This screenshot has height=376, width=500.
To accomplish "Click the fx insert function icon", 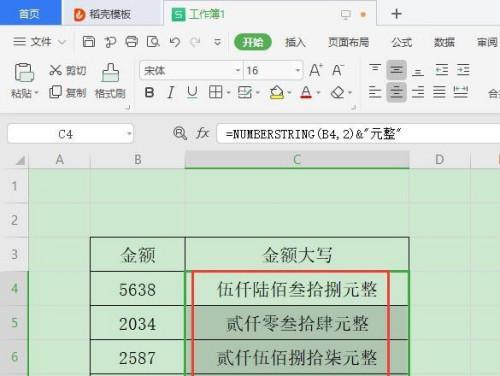I will tap(202, 134).
